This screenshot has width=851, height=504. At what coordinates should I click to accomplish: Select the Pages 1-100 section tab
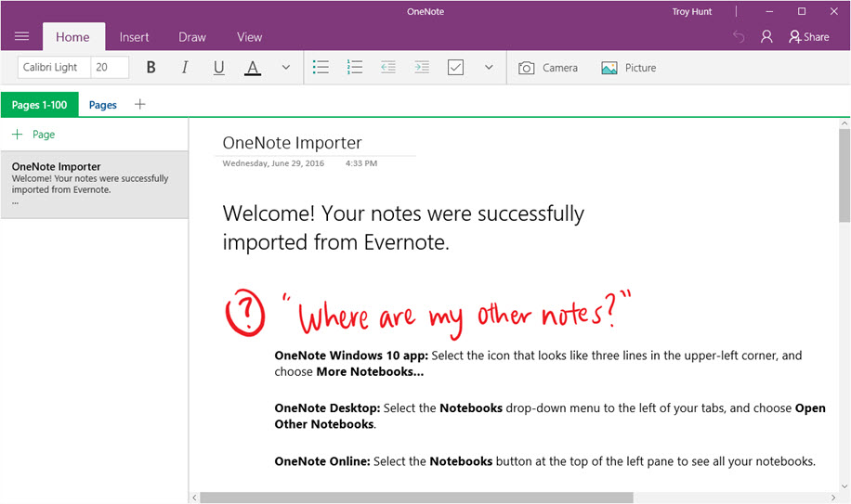pyautogui.click(x=40, y=105)
